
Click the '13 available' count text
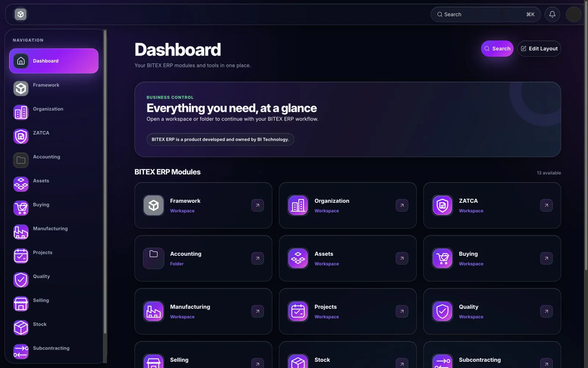click(x=549, y=173)
